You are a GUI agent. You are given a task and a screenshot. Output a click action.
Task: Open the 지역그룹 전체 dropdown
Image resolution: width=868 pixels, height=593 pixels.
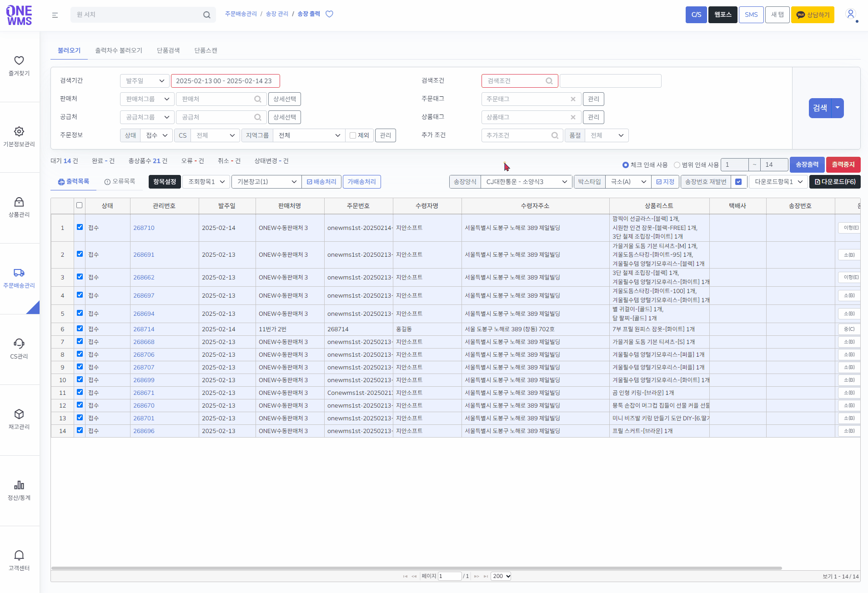[309, 135]
